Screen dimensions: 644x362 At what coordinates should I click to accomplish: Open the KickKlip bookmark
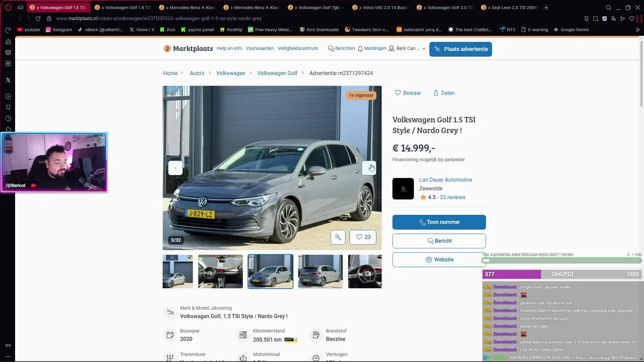tap(231, 30)
